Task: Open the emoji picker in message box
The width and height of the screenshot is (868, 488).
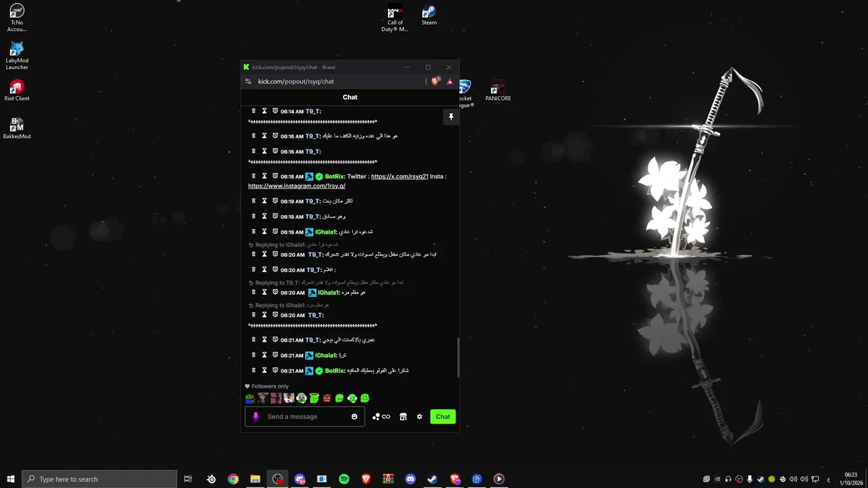Action: 354,417
